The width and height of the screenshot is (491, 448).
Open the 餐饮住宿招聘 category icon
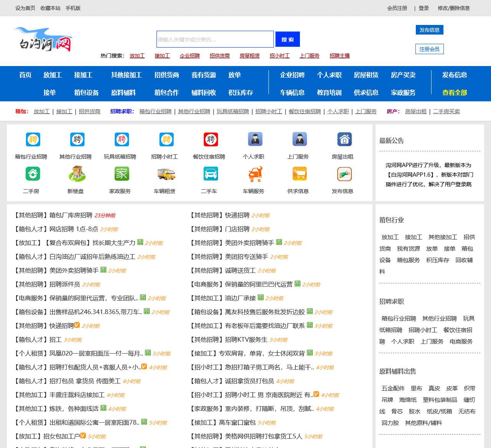211,139
